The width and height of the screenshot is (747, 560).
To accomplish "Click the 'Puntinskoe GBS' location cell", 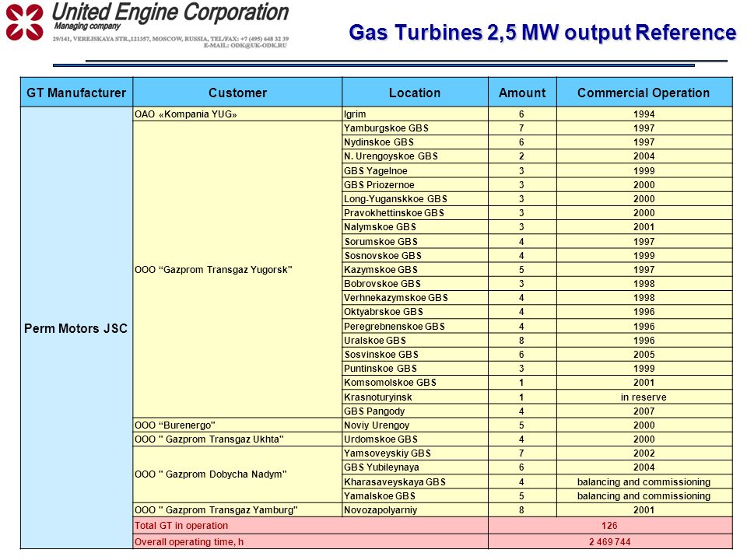I will point(415,369).
